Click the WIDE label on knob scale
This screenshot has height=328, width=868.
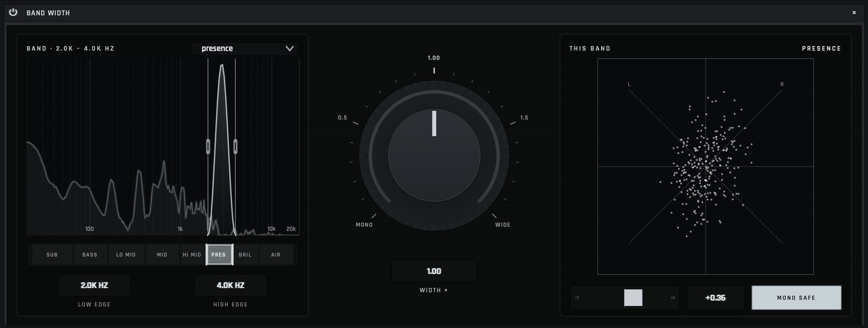(x=502, y=225)
